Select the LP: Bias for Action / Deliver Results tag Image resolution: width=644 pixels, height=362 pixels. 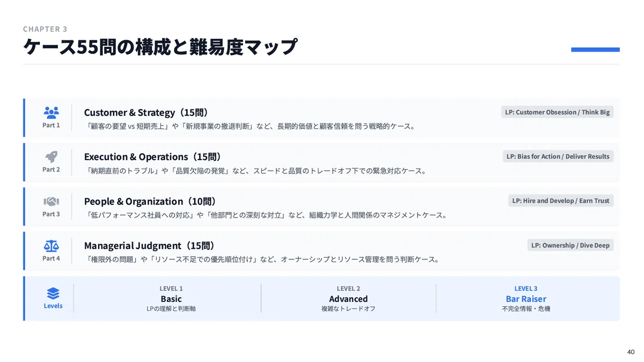(558, 156)
